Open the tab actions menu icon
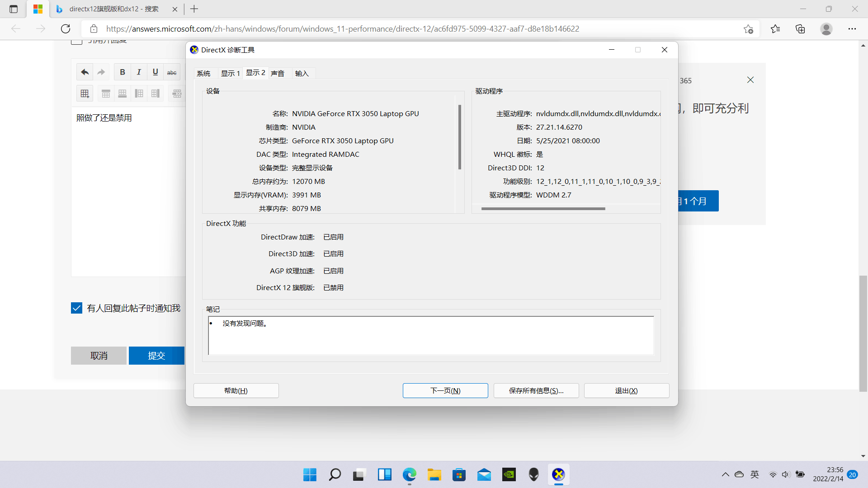The width and height of the screenshot is (868, 488). (x=14, y=9)
